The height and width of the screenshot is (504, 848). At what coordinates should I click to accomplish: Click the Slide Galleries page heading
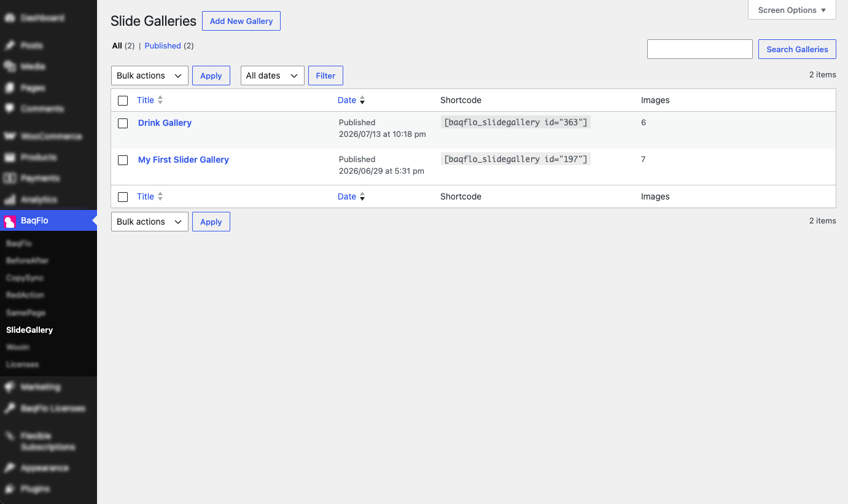[154, 21]
